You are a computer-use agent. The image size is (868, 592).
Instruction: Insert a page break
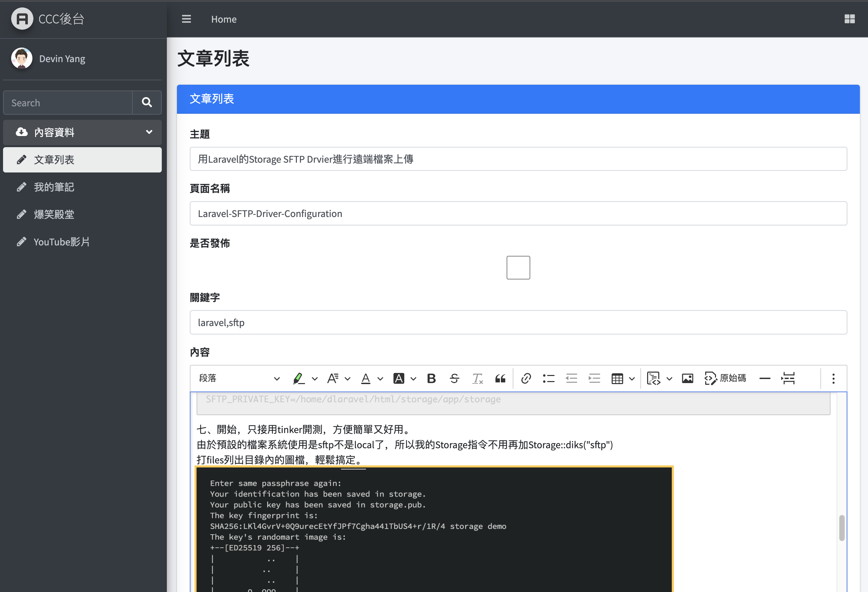click(788, 378)
